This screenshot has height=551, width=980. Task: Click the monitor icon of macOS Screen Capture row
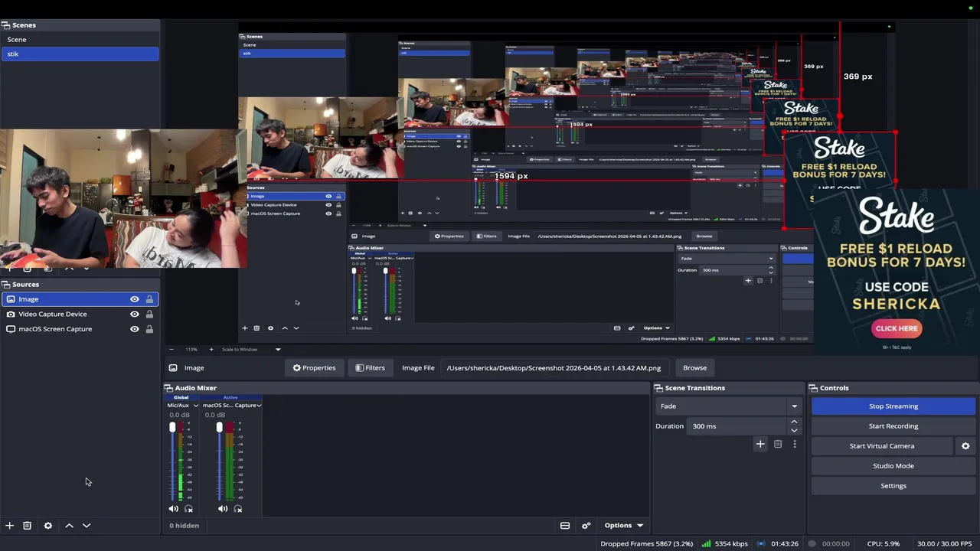tap(11, 329)
